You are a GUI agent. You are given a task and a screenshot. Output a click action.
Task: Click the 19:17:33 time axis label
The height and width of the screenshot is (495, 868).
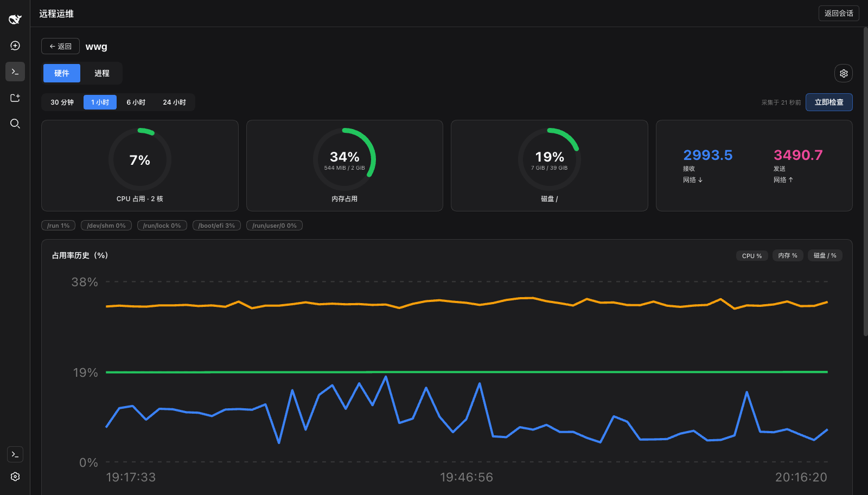131,477
